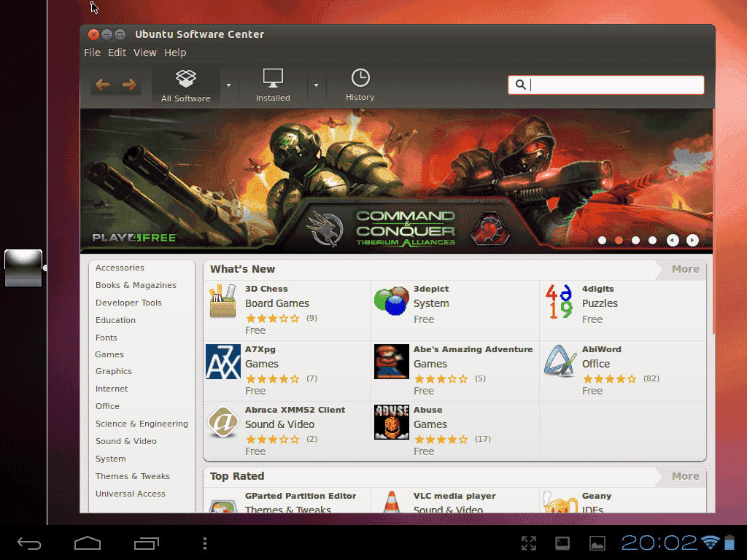Open the Edit menu
Image resolution: width=747 pixels, height=560 pixels.
coord(117,52)
